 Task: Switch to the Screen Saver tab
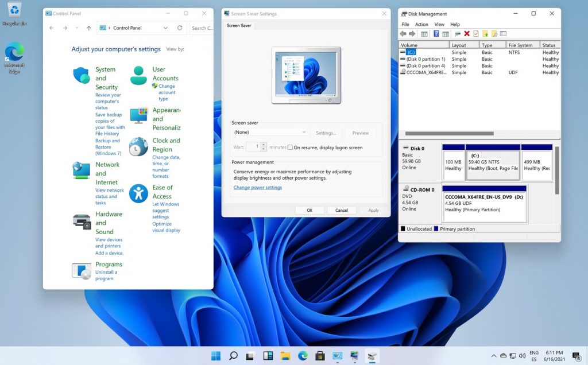click(239, 25)
